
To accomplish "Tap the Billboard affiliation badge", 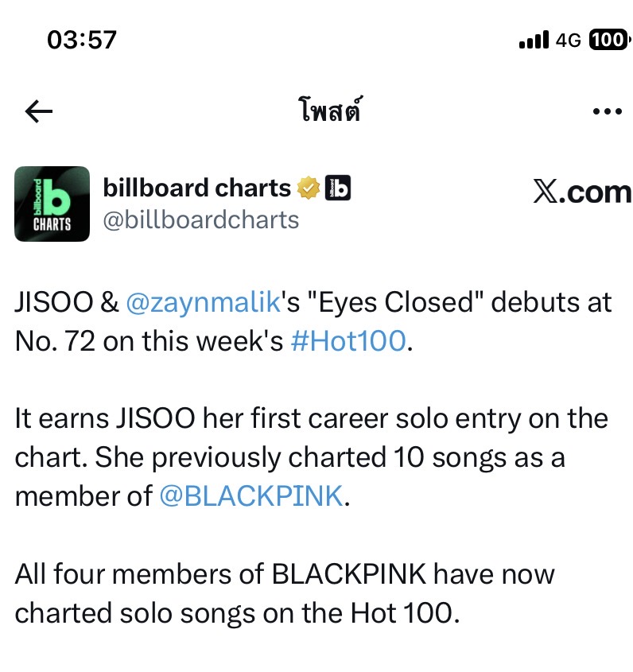I will click(x=338, y=188).
